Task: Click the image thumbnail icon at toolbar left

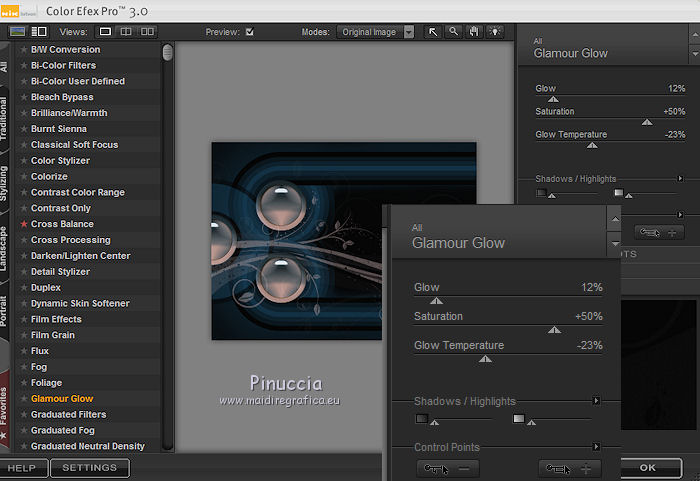Action: [x=17, y=32]
